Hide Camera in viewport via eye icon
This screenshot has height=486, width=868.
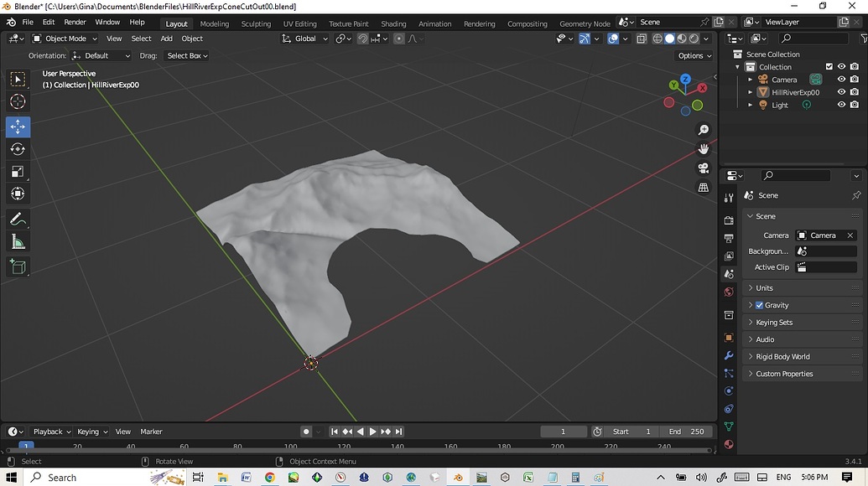841,80
